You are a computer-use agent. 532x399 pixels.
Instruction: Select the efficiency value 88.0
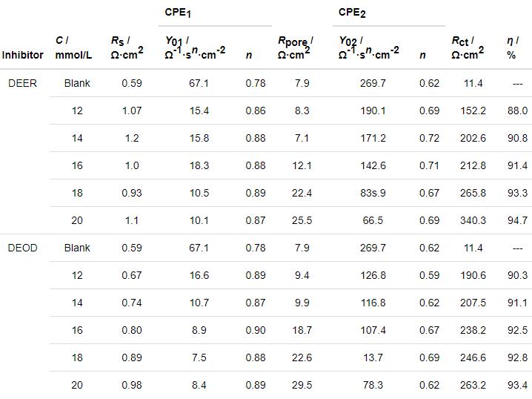pyautogui.click(x=517, y=111)
